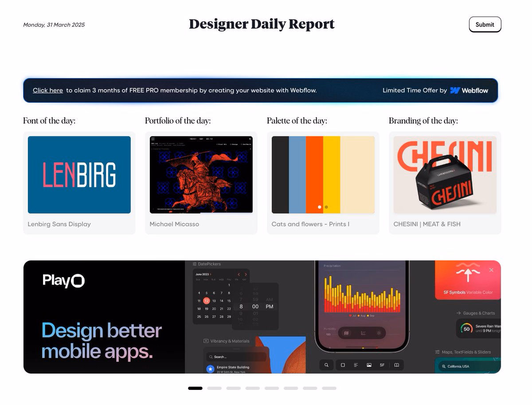Screen dimensions: 532x405
Task: Click 'Lenbirg Sans Display' caption
Action: coord(59,224)
